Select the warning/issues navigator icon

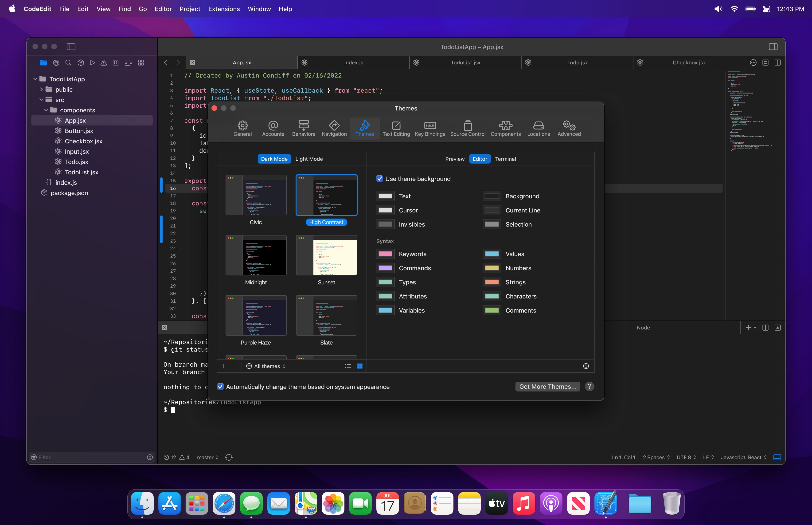(104, 63)
